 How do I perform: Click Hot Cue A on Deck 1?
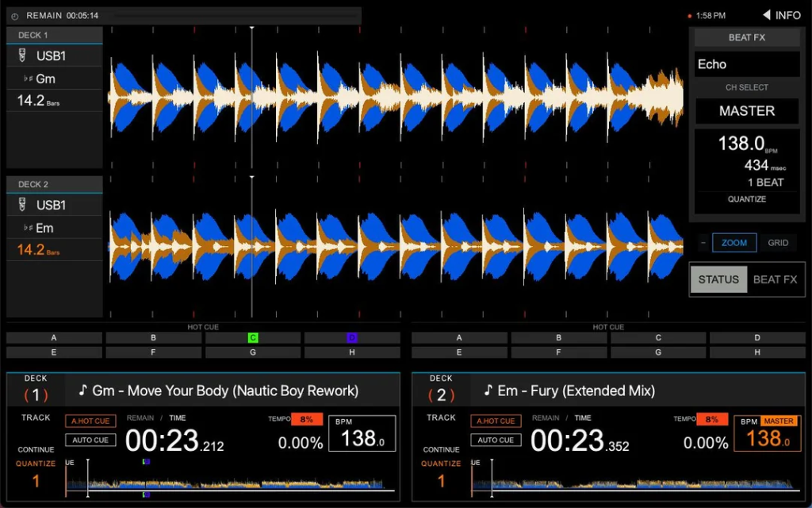54,338
